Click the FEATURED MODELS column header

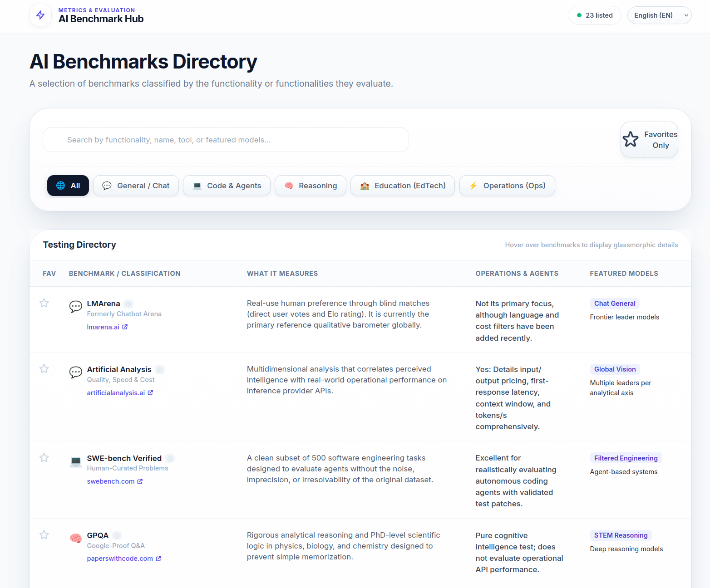[624, 274]
